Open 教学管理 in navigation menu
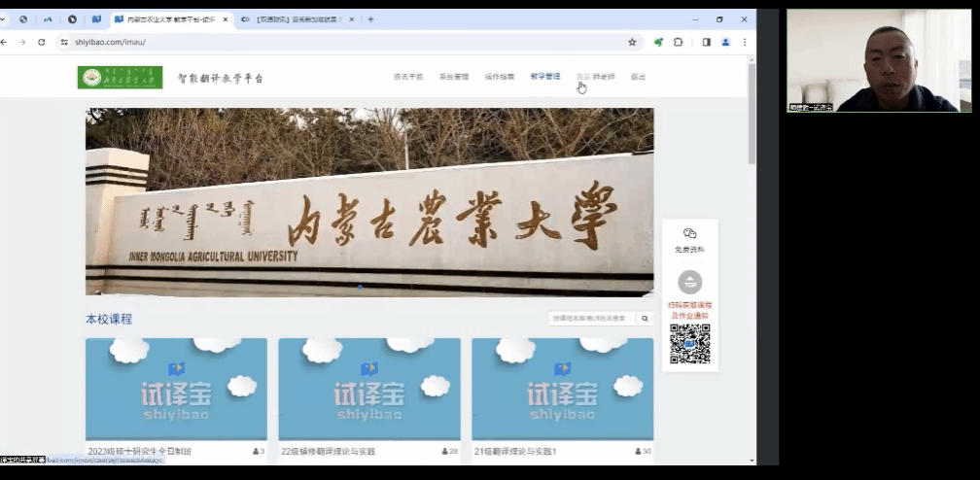Screen dimensions: 980x480 (545, 76)
